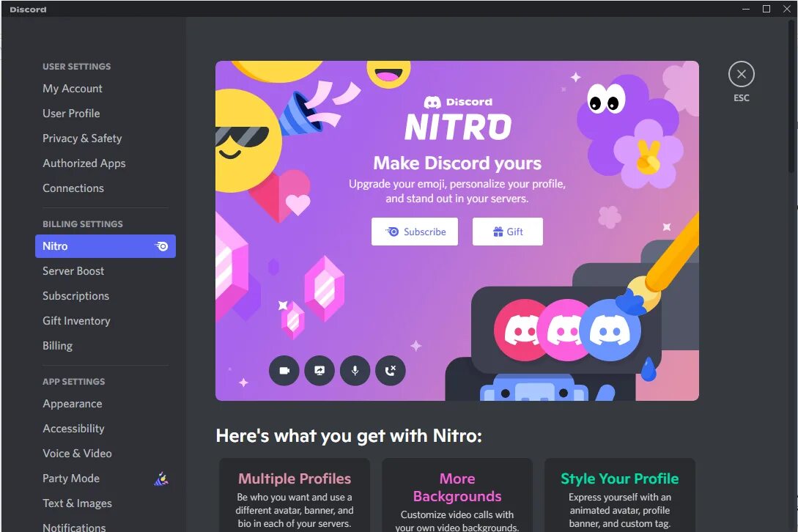Click the 'BILLING SETTINGS' section header
Image resolution: width=798 pixels, height=532 pixels.
tap(83, 224)
